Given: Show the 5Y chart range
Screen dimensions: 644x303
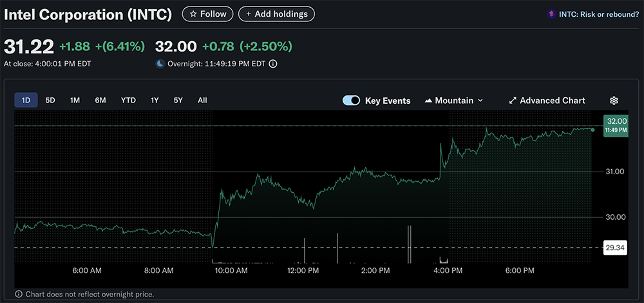Looking at the screenshot, I should point(178,100).
